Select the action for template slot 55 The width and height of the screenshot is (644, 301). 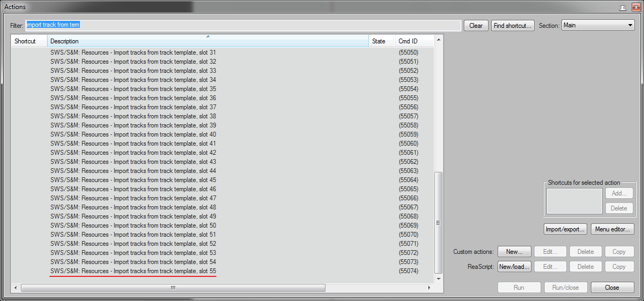point(133,271)
